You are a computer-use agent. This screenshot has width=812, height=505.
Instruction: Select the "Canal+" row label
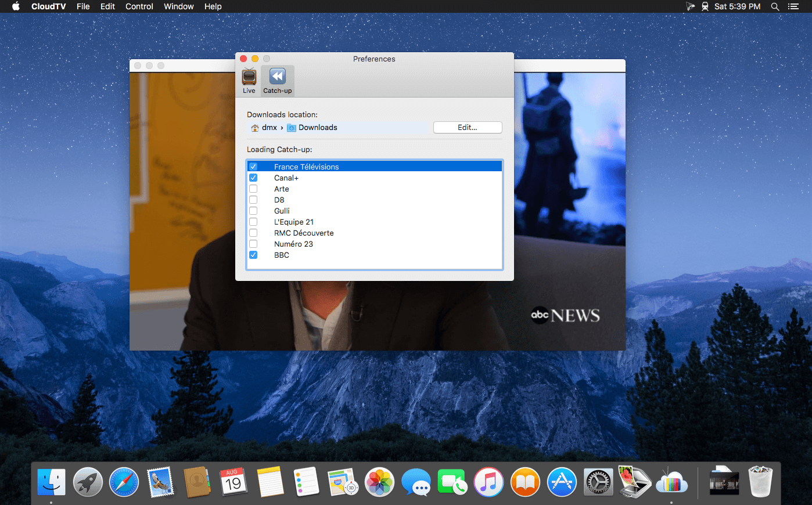click(x=286, y=178)
